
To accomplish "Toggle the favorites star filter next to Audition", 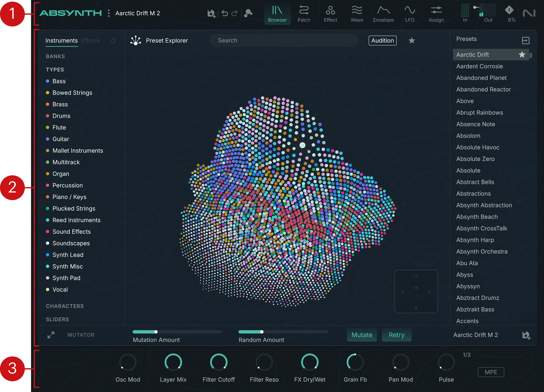I will click(x=412, y=41).
